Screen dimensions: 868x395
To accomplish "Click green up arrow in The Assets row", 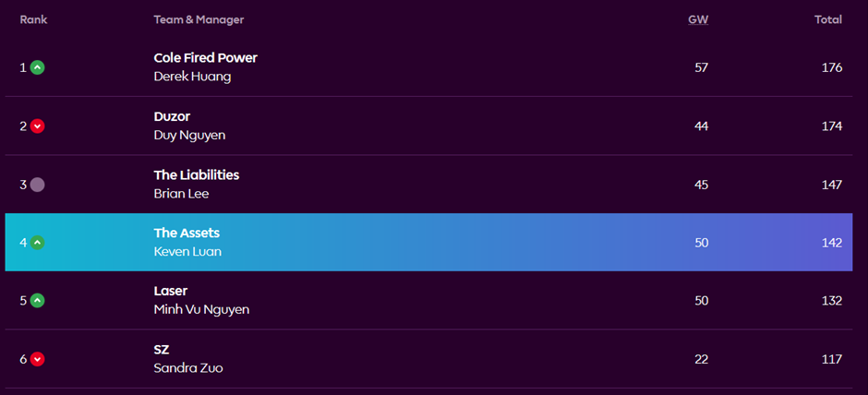I will click(x=38, y=243).
